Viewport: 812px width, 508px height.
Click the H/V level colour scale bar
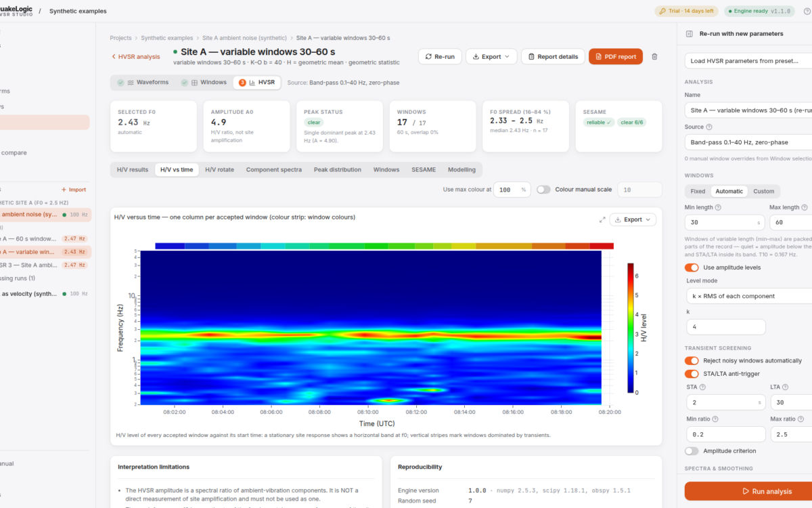coord(631,328)
